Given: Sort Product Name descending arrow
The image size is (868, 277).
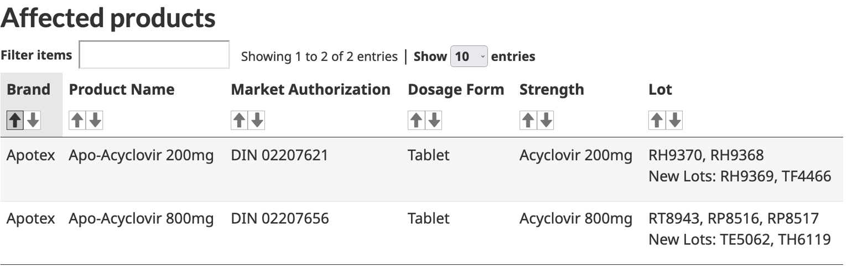Looking at the screenshot, I should 95,120.
